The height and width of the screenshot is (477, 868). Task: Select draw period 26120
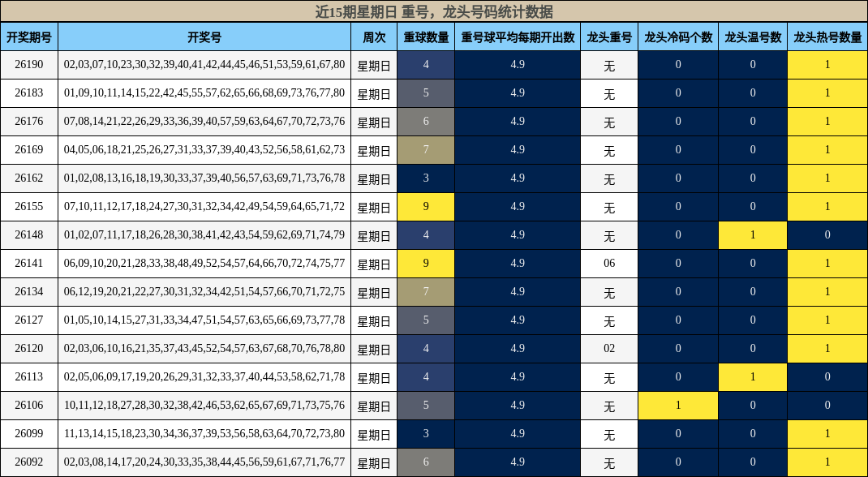coord(29,349)
